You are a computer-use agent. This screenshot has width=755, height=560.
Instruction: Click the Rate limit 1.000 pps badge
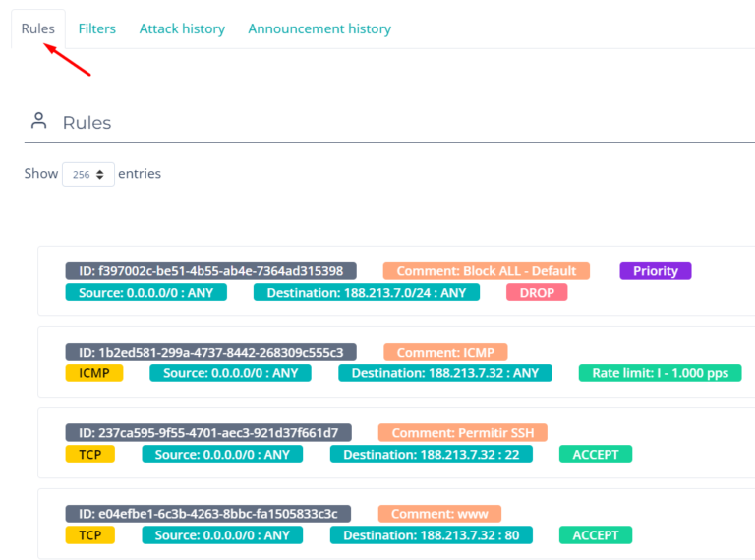point(660,373)
